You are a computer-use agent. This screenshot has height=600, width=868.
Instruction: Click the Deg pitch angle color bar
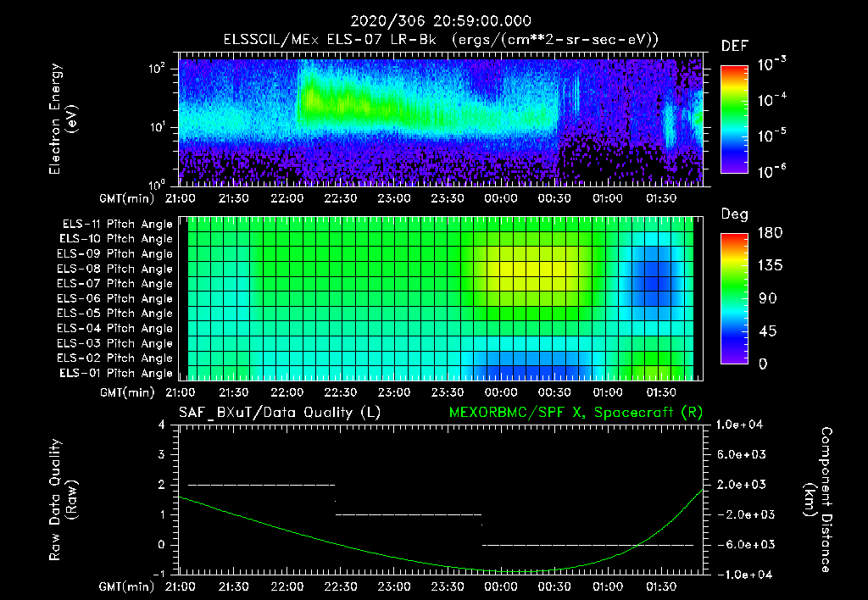(x=734, y=299)
